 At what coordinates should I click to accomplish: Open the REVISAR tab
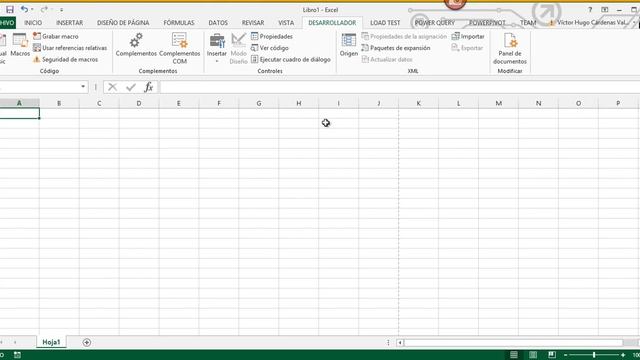[x=253, y=23]
